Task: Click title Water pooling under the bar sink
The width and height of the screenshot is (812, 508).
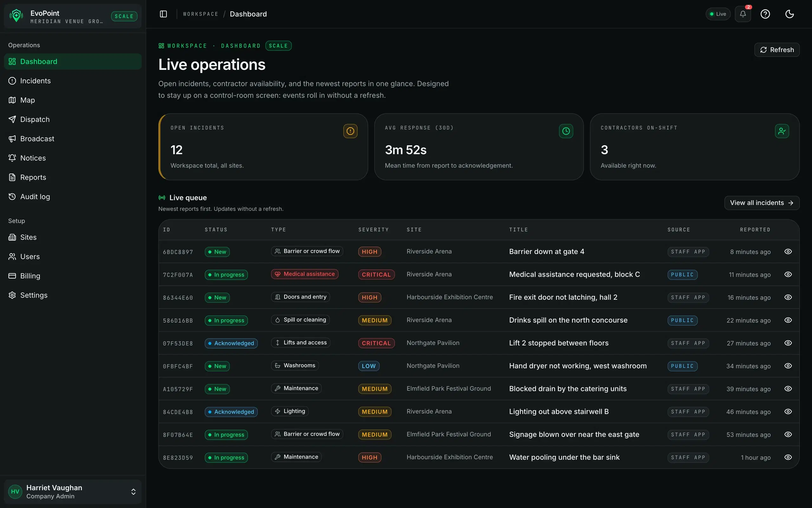Action: click(x=564, y=457)
